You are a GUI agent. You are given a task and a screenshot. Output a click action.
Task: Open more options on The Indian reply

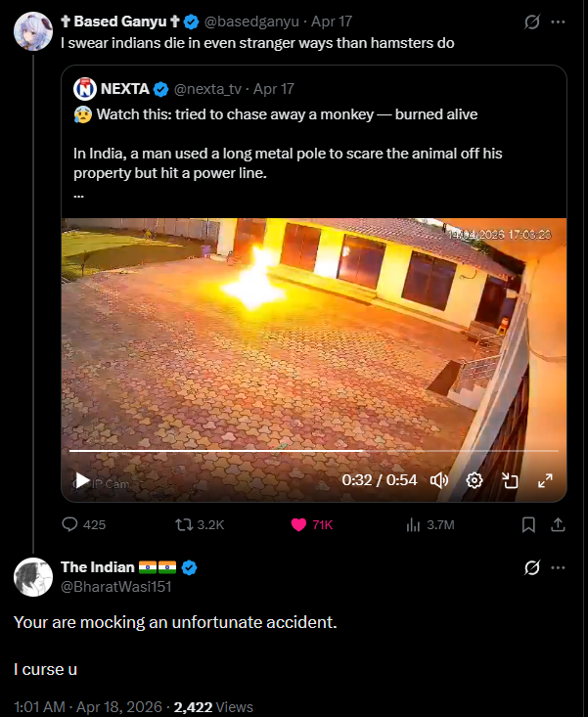pyautogui.click(x=559, y=567)
